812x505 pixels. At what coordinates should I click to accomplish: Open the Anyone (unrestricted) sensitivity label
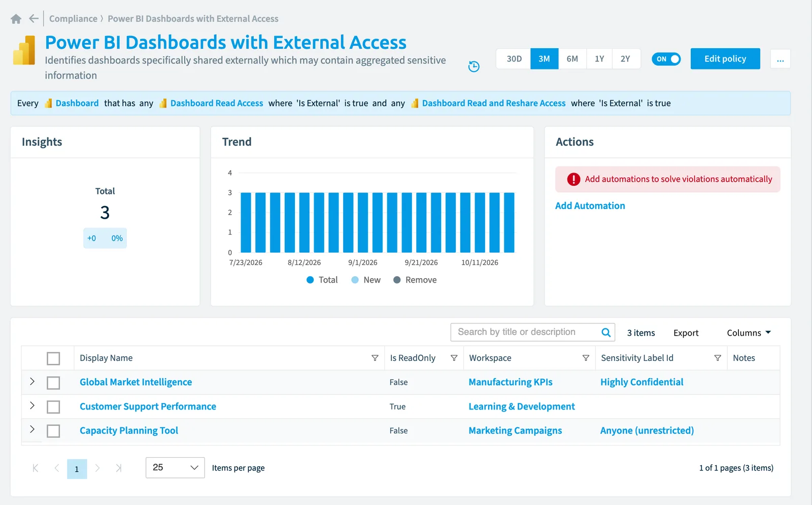point(647,430)
